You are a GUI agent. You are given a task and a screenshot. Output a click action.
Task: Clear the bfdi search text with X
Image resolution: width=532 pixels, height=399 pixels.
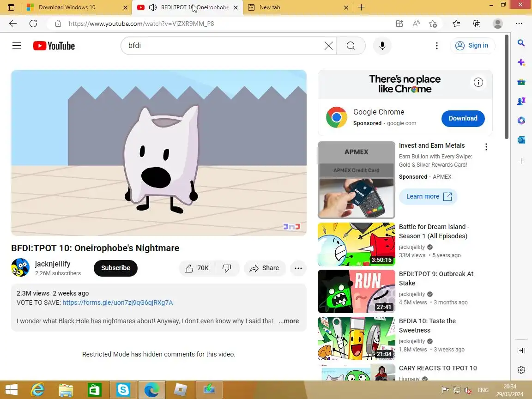coord(328,45)
